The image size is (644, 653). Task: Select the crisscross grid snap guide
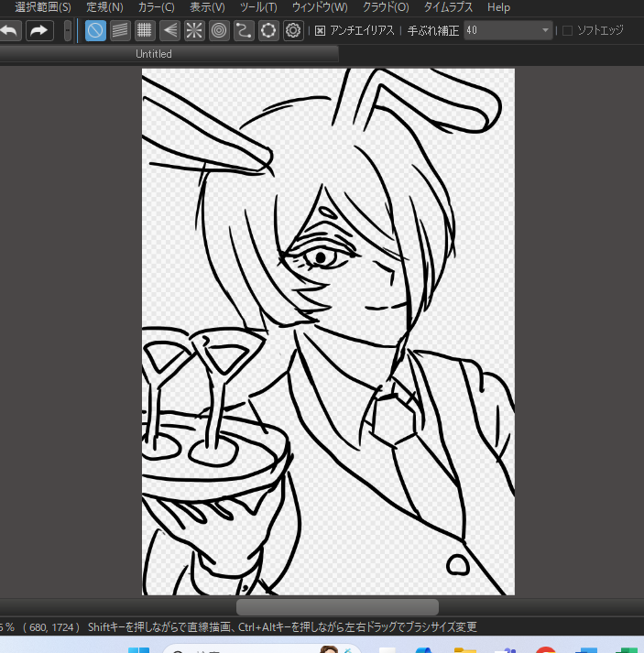tap(145, 30)
